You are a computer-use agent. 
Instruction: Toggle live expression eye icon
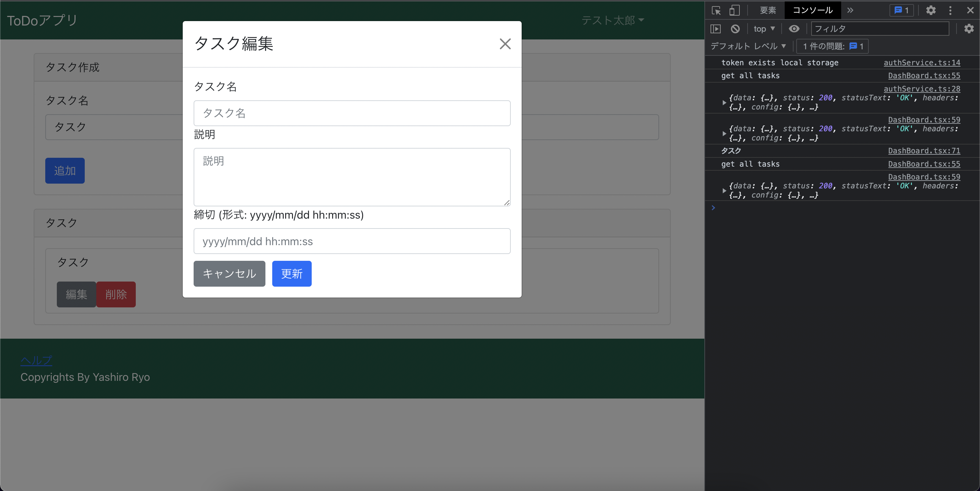coord(794,29)
